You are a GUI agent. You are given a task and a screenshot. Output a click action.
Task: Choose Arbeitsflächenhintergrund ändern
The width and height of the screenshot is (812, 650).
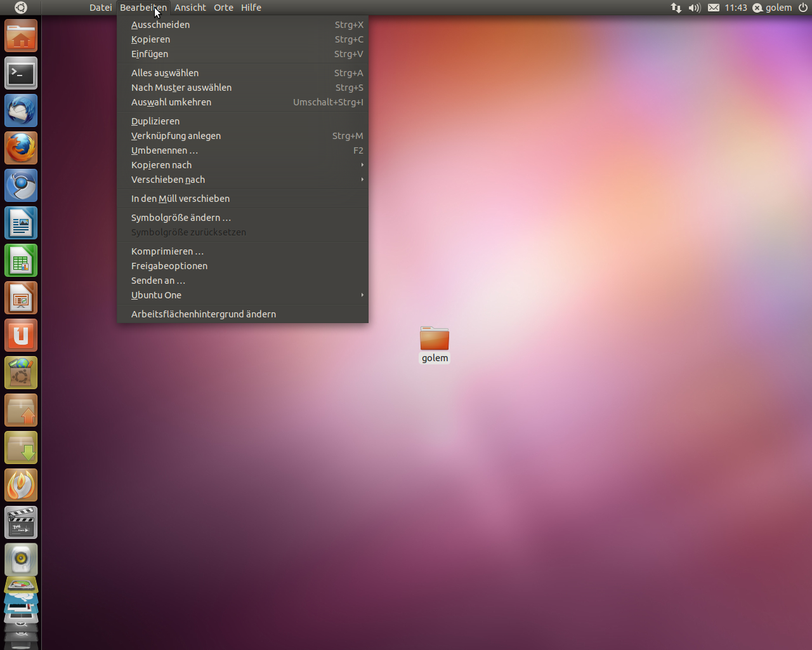pyautogui.click(x=203, y=314)
